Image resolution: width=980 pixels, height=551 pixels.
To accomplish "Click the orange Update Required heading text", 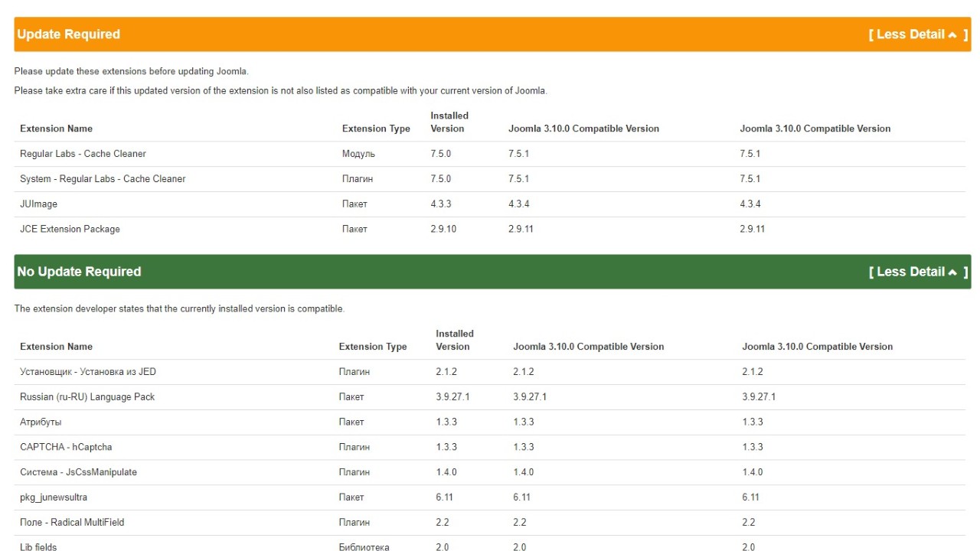I will tap(68, 34).
